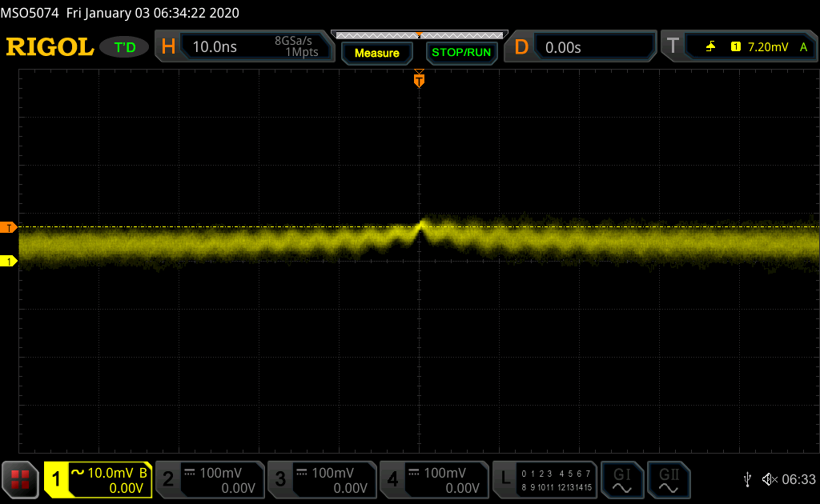Click channel 4 100mV scale value
Viewport: 820px width, 504px height.
point(444,473)
